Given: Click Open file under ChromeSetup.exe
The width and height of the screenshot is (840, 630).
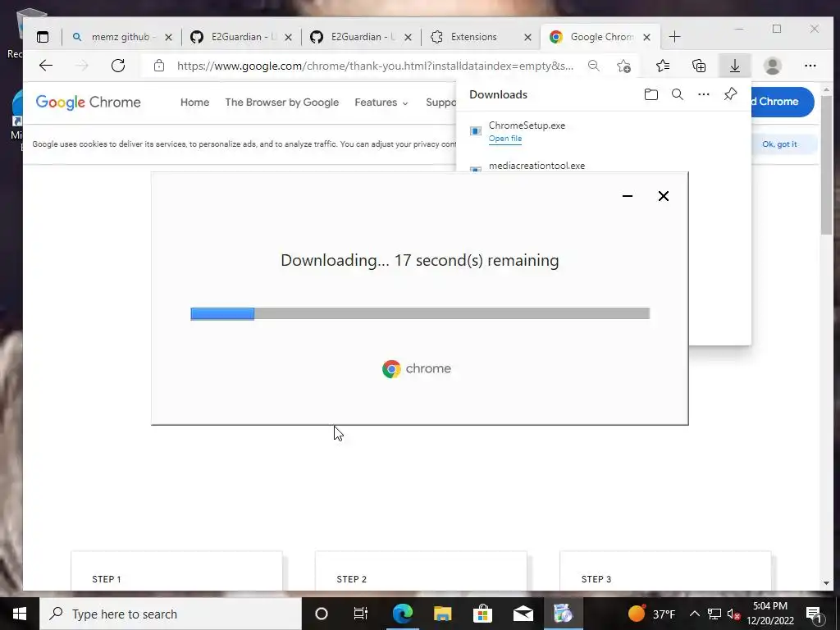Looking at the screenshot, I should point(504,139).
